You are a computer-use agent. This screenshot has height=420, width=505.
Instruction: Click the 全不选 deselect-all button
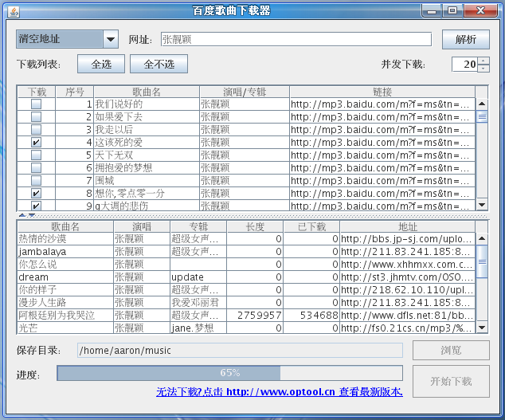159,64
